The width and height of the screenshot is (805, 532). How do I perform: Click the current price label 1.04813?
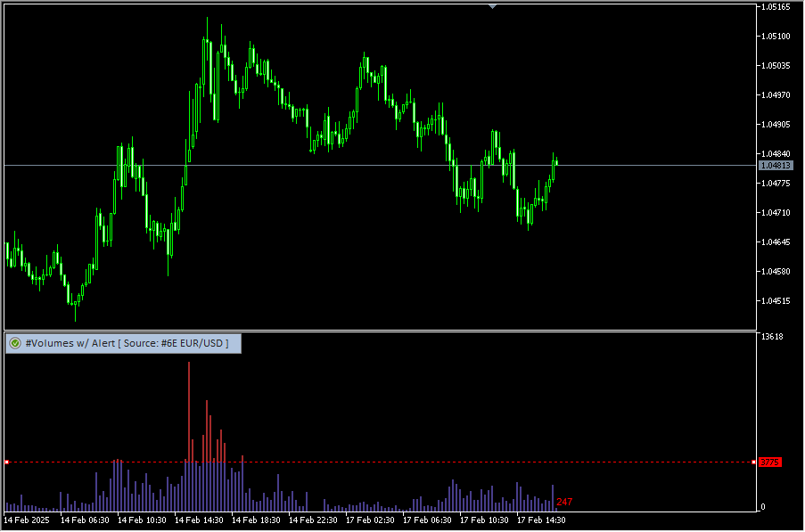[776, 165]
